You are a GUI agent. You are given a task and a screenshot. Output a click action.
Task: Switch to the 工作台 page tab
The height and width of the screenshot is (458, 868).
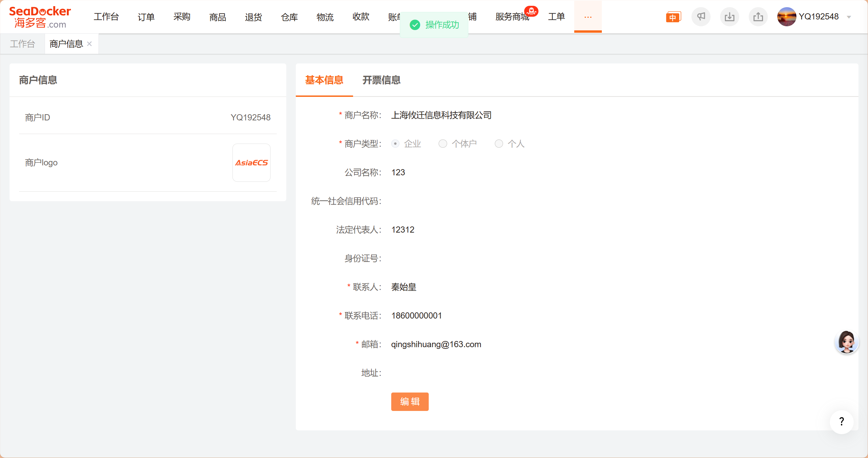click(x=22, y=44)
